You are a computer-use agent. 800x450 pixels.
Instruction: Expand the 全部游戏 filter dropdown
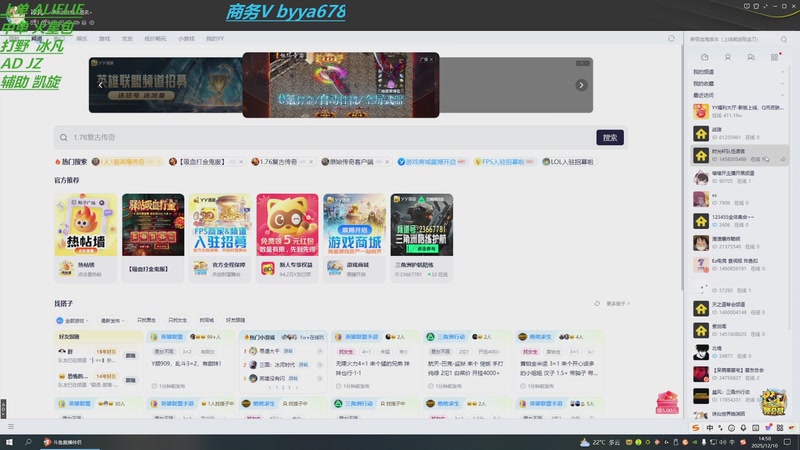[x=72, y=320]
